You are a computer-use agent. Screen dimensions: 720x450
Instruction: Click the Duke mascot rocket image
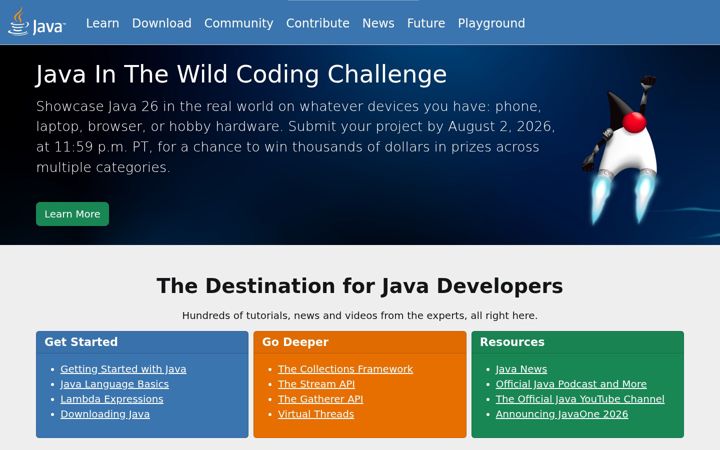coord(620,150)
